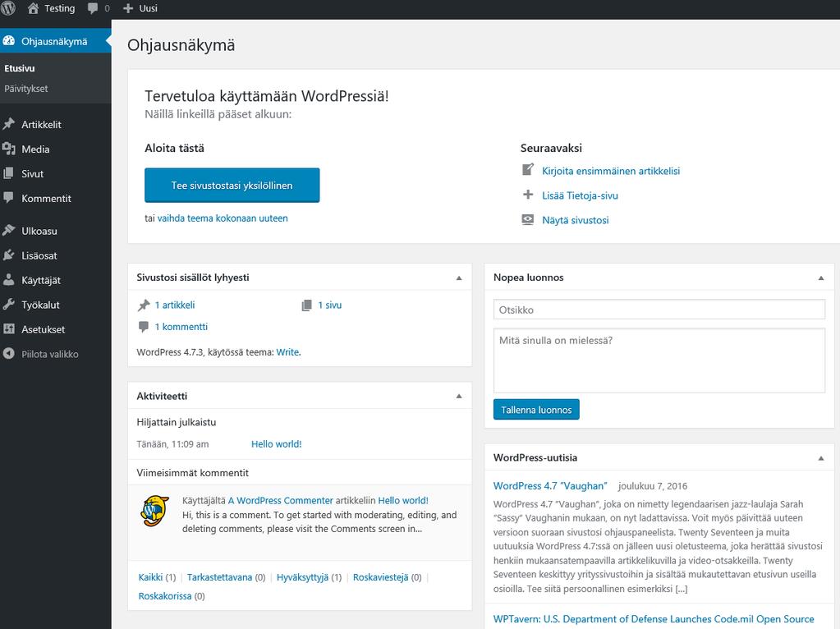Click the Asetukset settings icon
The height and width of the screenshot is (629, 840).
[8, 329]
